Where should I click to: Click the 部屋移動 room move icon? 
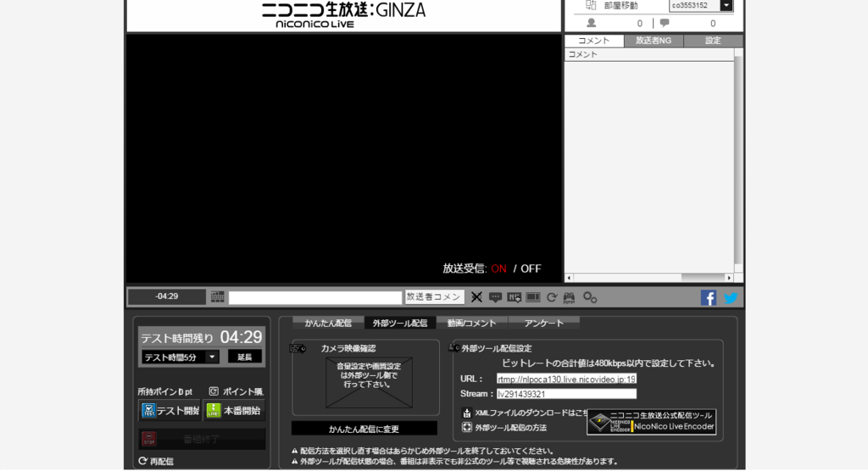[591, 5]
